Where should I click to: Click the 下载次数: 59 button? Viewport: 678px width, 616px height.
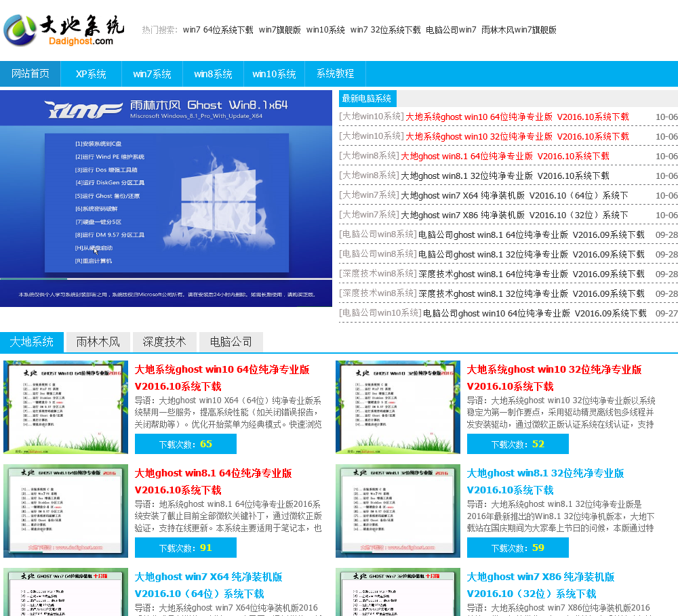tap(517, 548)
